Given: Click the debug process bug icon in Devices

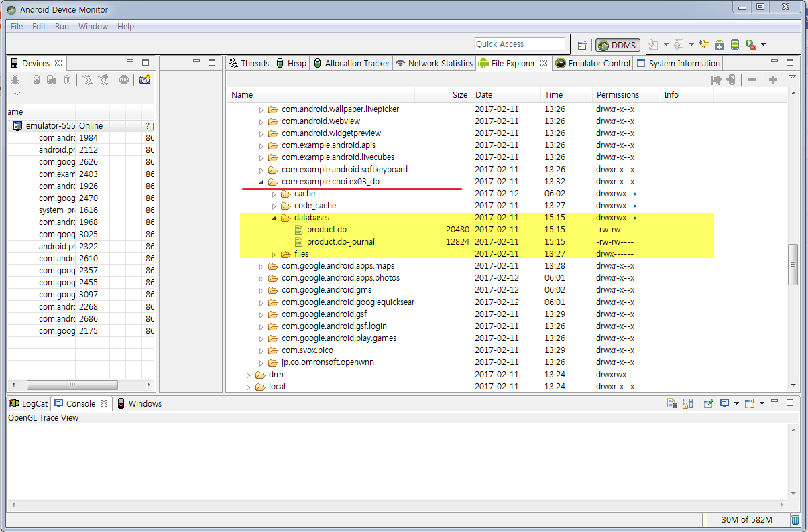Looking at the screenshot, I should tap(15, 80).
